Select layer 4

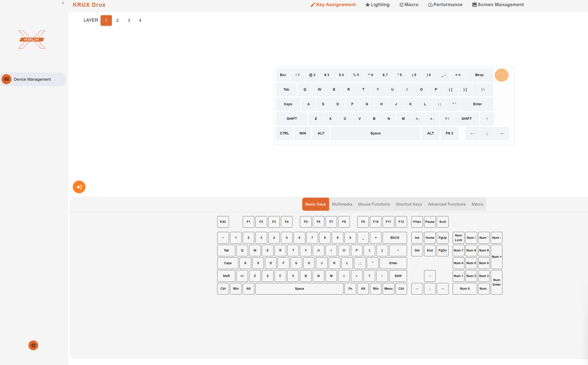(140, 20)
